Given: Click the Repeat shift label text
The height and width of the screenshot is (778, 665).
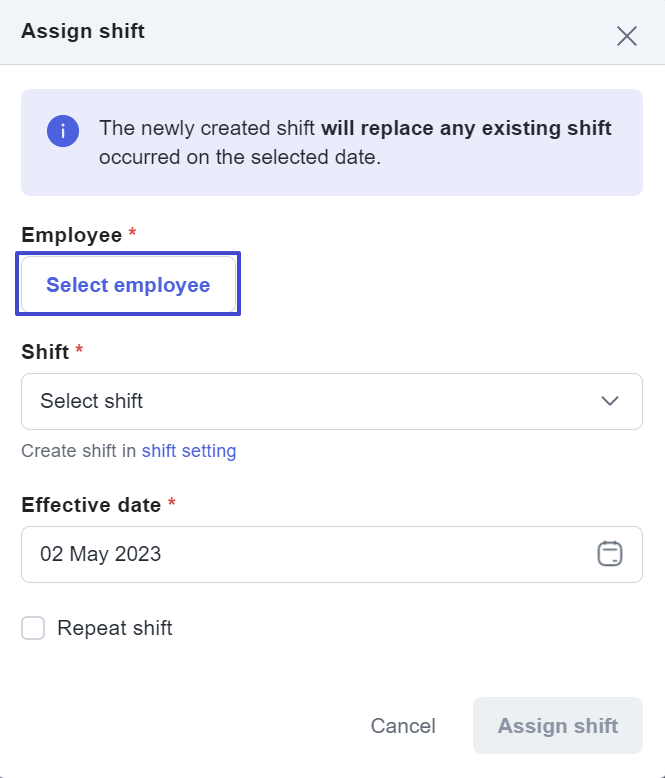Looking at the screenshot, I should pos(115,628).
